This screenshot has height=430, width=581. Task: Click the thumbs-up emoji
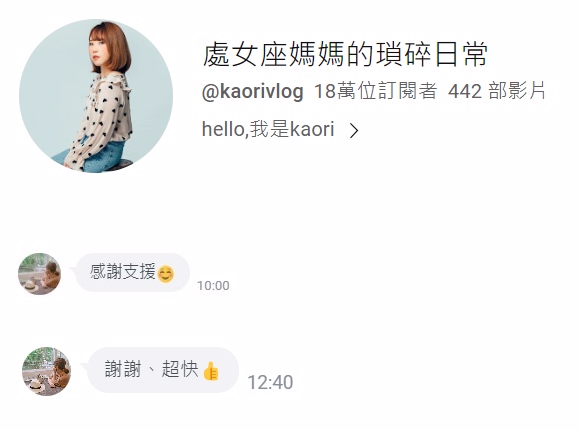point(211,371)
